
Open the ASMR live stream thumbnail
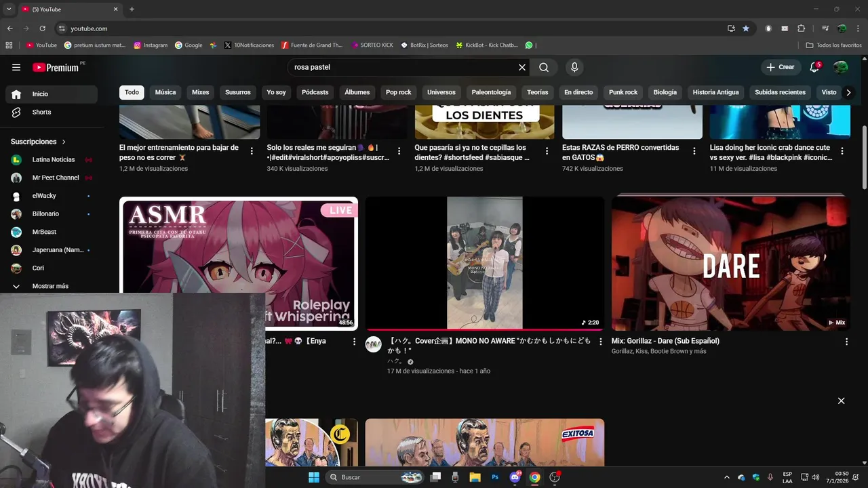coord(239,263)
